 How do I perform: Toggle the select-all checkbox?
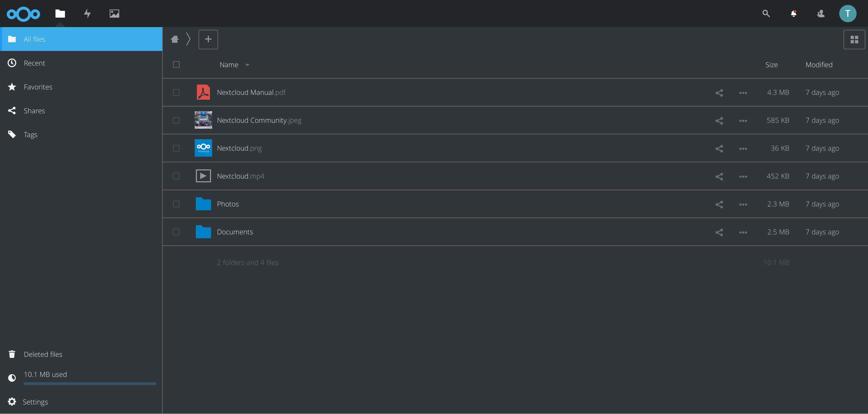click(x=176, y=64)
